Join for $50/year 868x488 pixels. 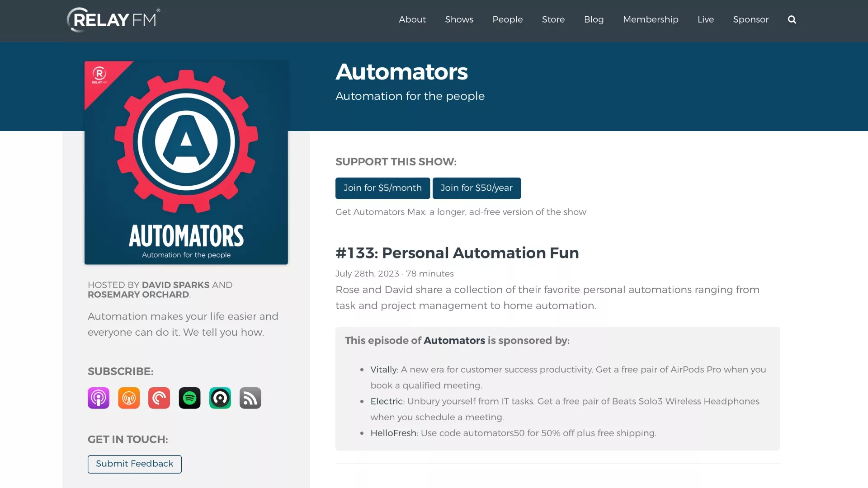coord(476,188)
